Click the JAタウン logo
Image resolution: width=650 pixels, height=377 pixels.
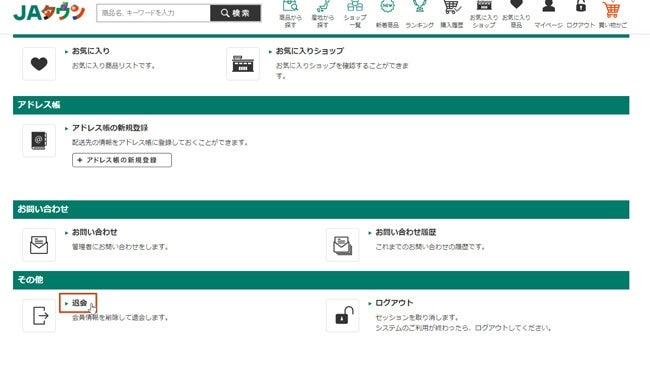(49, 12)
